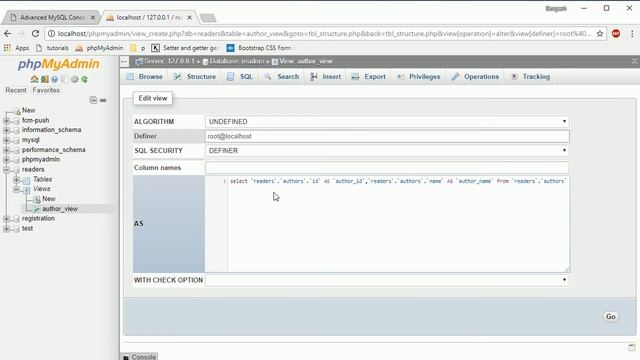Click the author_view view icon in tree
The height and width of the screenshot is (360, 640).
tap(37, 209)
